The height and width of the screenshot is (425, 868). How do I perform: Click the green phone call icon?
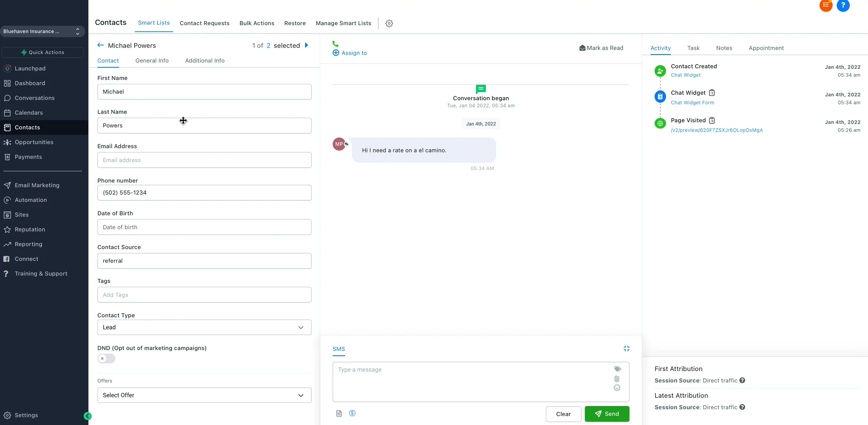click(335, 44)
